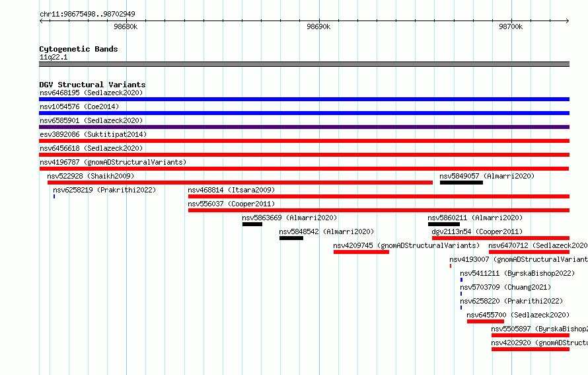The width and height of the screenshot is (588, 375).
Task: Open nsv6258220 (Prakrithi2022) label
Action: tap(511, 301)
